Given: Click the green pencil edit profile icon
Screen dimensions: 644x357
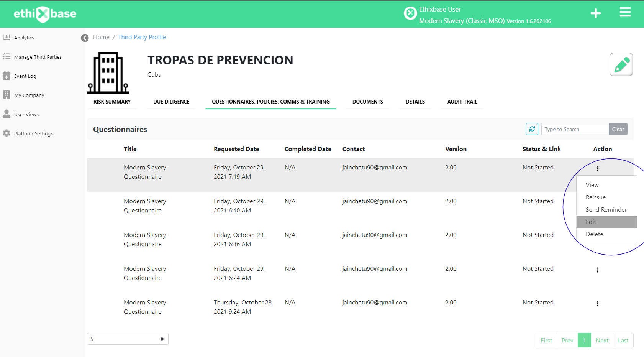Looking at the screenshot, I should (x=621, y=64).
